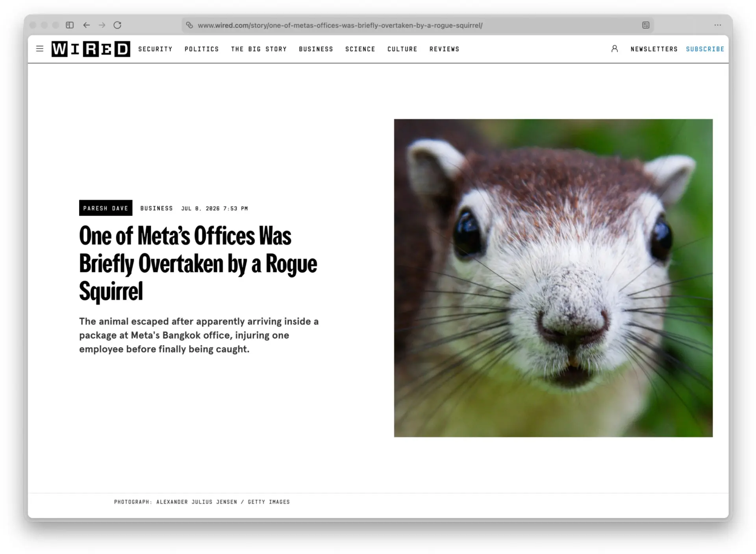
Task: Minimize the browser window
Action: pyautogui.click(x=44, y=25)
